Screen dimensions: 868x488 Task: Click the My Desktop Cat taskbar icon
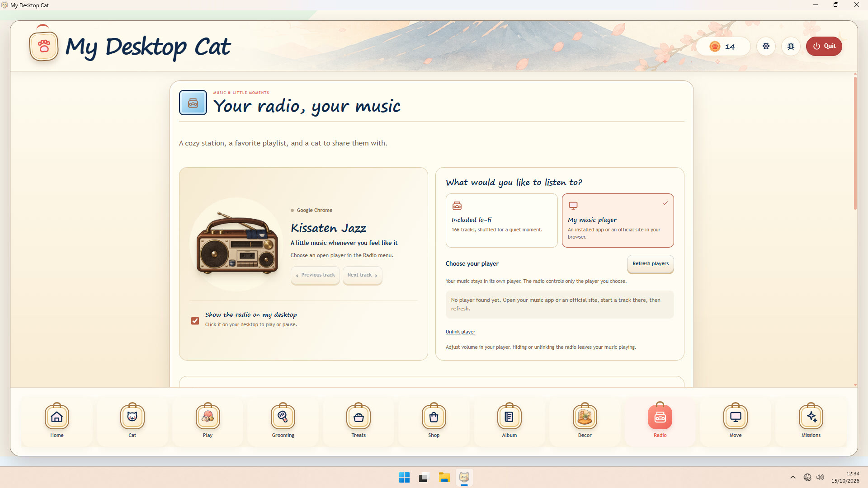point(464,478)
